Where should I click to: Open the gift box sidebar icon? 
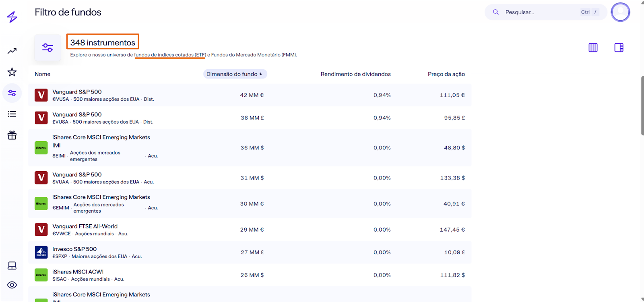(x=12, y=135)
